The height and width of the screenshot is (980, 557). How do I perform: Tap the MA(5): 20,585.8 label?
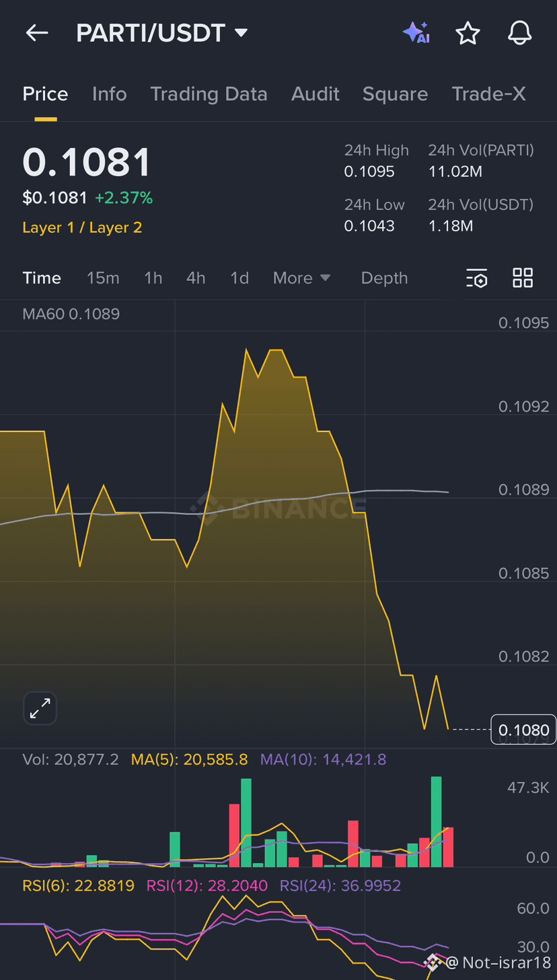click(x=189, y=760)
